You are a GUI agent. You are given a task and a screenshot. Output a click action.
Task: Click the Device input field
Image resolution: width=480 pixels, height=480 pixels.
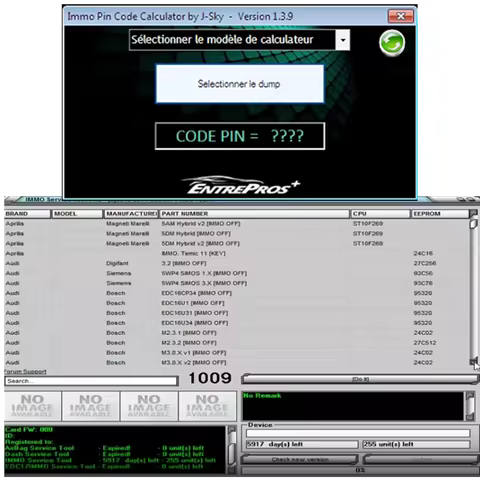tap(358, 433)
